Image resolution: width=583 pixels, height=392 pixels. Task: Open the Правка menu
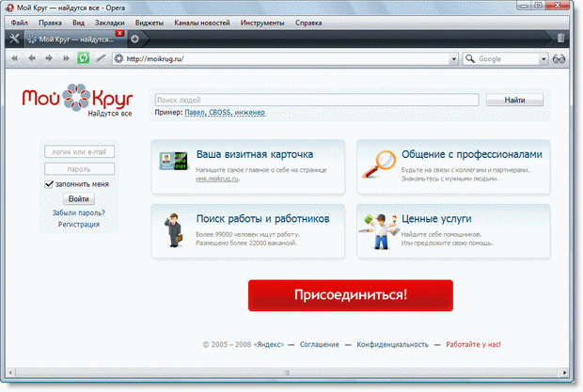[x=50, y=23]
